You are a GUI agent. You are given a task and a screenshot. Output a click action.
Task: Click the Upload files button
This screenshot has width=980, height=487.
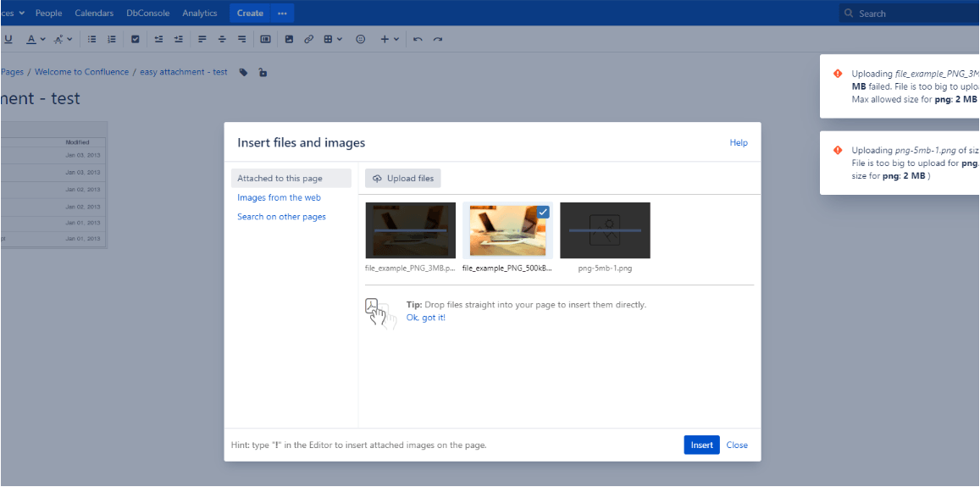pyautogui.click(x=403, y=179)
